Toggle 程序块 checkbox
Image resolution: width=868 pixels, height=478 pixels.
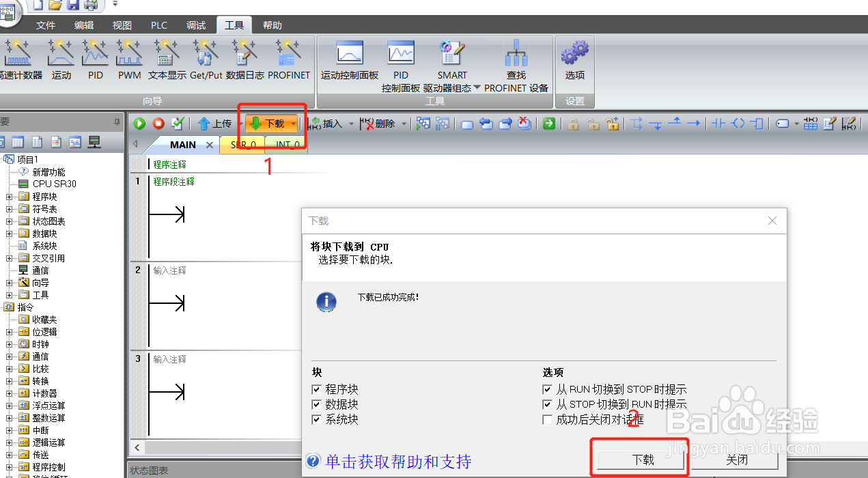click(316, 389)
